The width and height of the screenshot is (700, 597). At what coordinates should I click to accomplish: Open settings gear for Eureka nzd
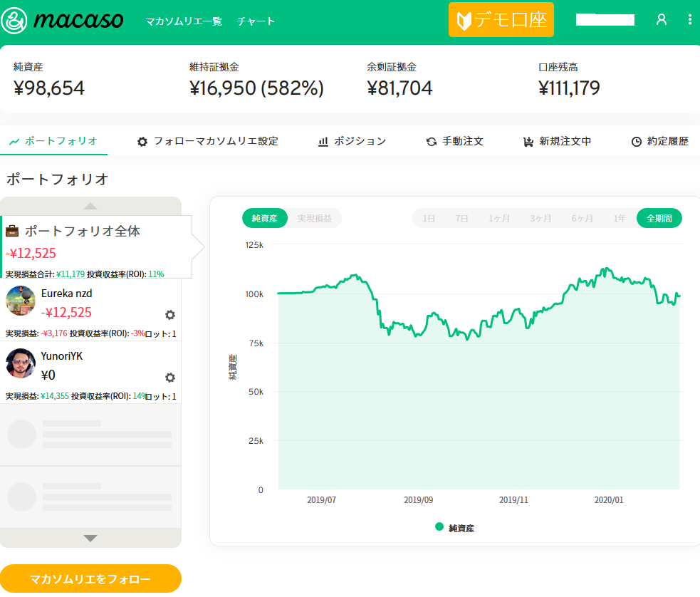point(170,315)
